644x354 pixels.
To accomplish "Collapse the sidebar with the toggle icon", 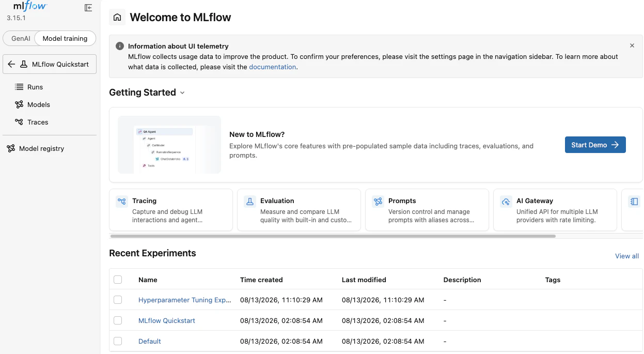I will click(x=88, y=8).
